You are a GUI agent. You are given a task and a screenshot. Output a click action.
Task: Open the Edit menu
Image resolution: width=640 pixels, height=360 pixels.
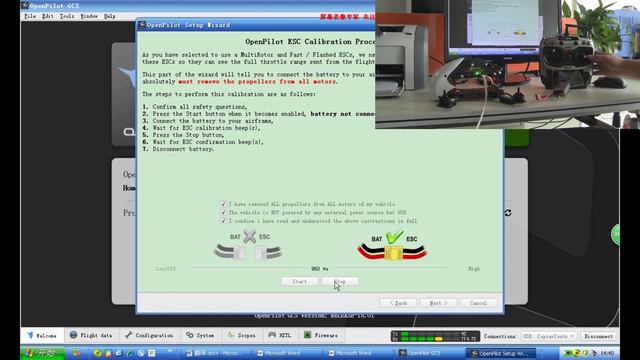(48, 16)
